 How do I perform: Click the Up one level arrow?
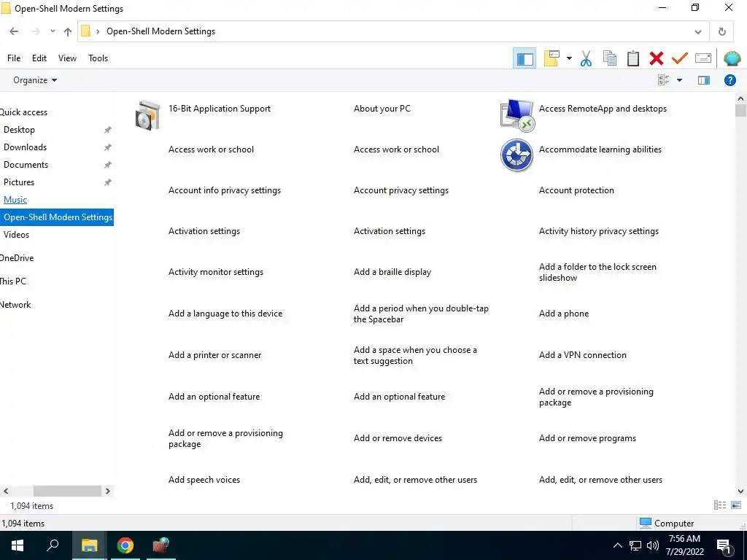tap(68, 31)
